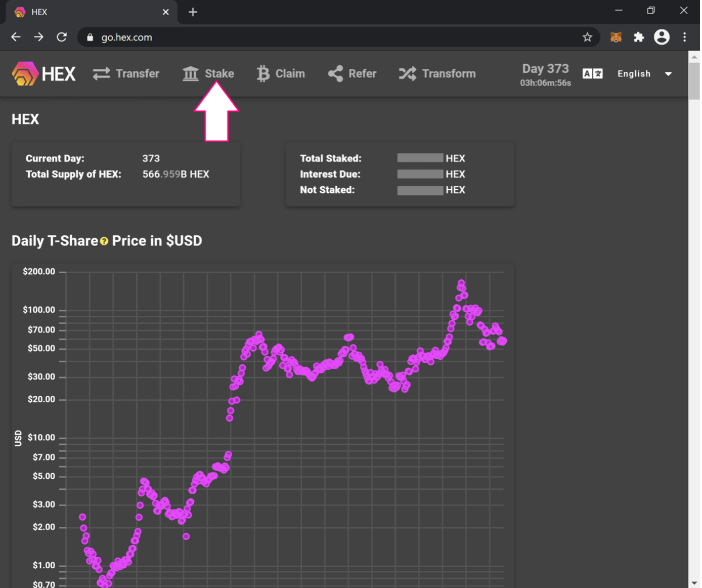The width and height of the screenshot is (702, 588).
Task: Open the Refer page
Action: (x=352, y=74)
